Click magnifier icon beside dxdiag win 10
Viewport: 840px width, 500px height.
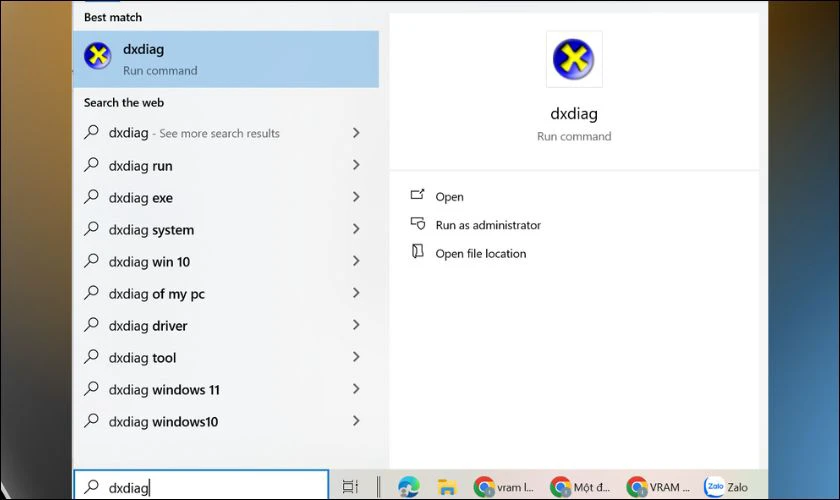point(92,260)
